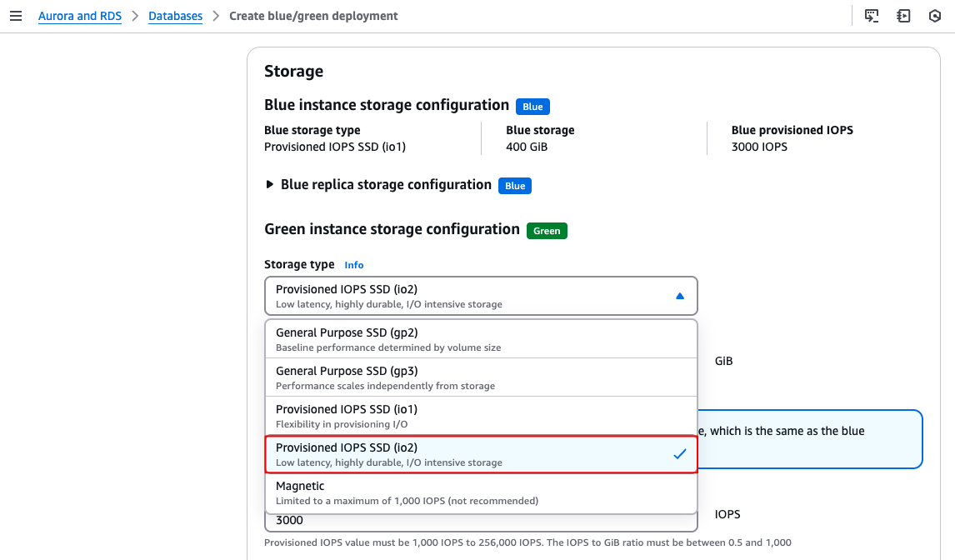Click the Blue badge beside replica storage configuration
This screenshot has width=955, height=560.
pyautogui.click(x=515, y=186)
